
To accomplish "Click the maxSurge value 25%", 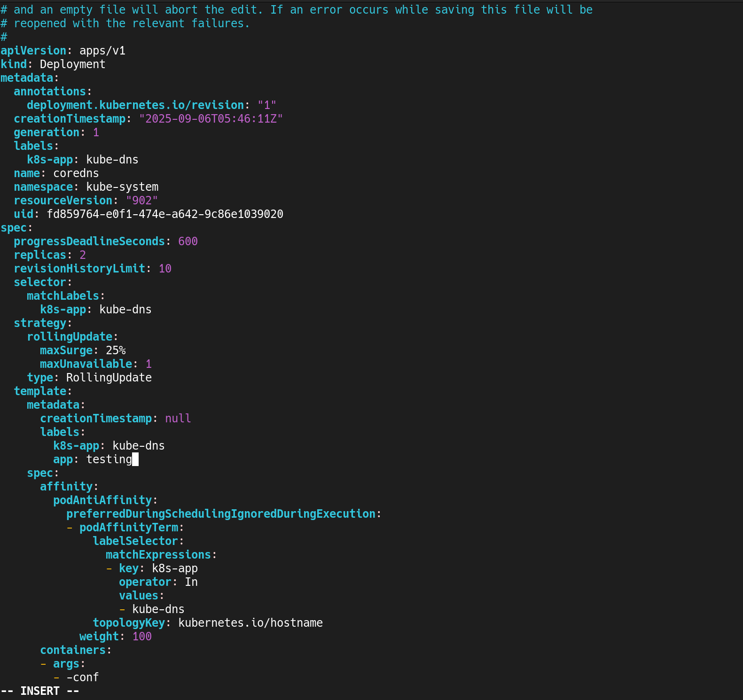I will (x=116, y=350).
